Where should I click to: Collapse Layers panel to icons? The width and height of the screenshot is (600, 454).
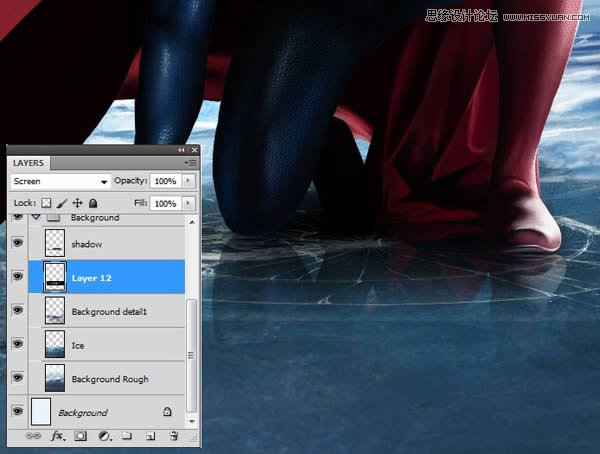click(x=181, y=150)
